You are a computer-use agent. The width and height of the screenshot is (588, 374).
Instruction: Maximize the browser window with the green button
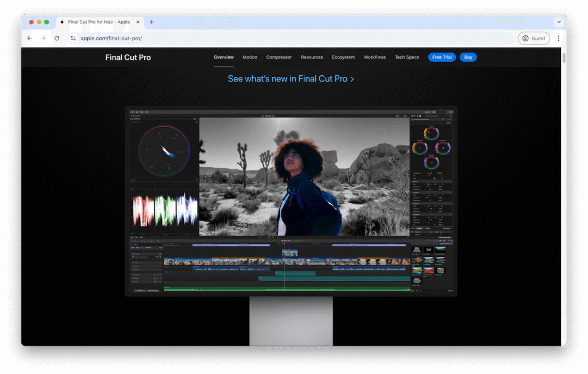[x=47, y=22]
